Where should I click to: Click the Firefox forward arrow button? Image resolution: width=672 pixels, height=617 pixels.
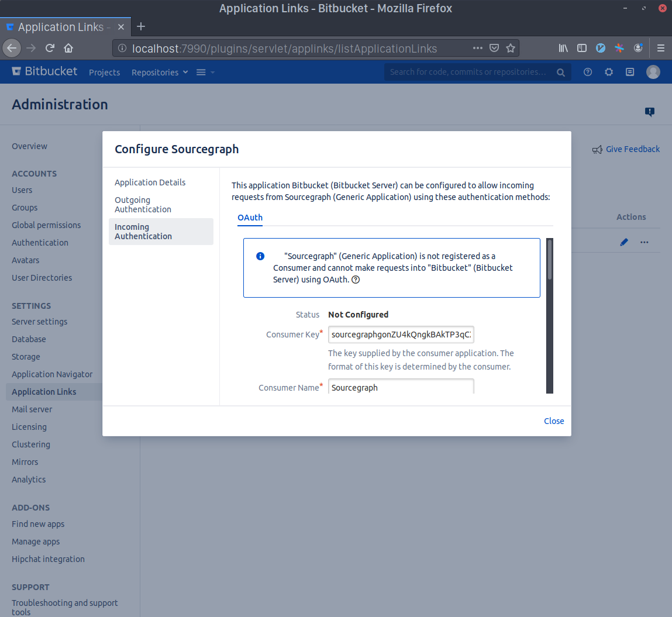pyautogui.click(x=31, y=48)
